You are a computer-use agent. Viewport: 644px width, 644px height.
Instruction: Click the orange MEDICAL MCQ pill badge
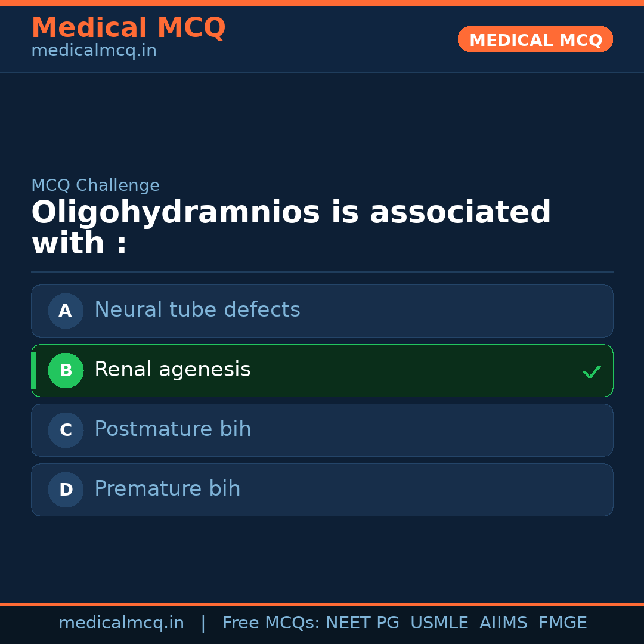[535, 39]
